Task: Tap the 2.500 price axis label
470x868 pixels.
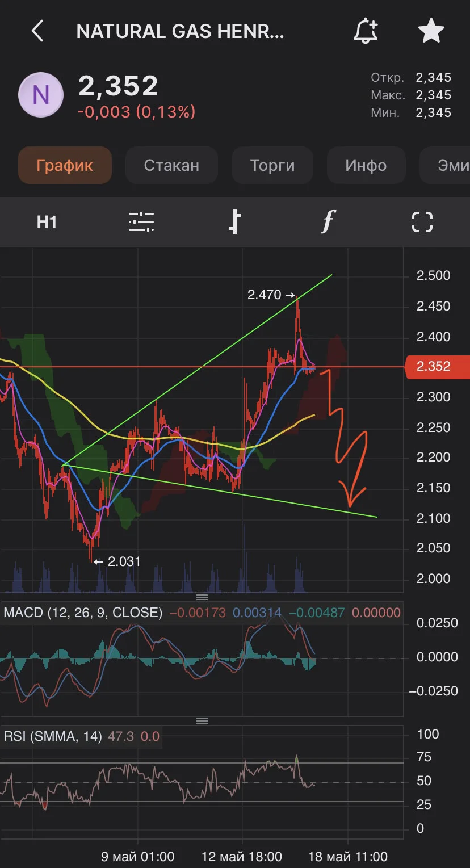Action: click(433, 276)
